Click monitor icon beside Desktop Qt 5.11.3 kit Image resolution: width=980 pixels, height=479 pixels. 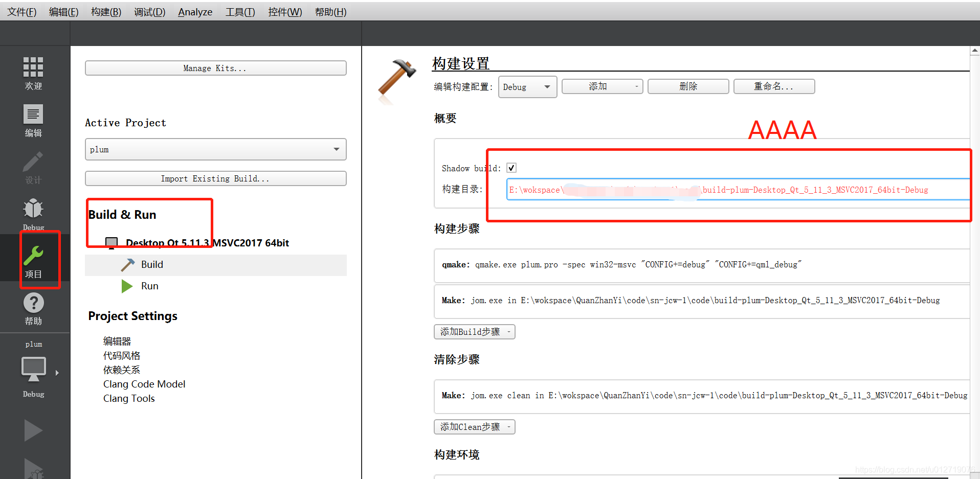(x=112, y=243)
